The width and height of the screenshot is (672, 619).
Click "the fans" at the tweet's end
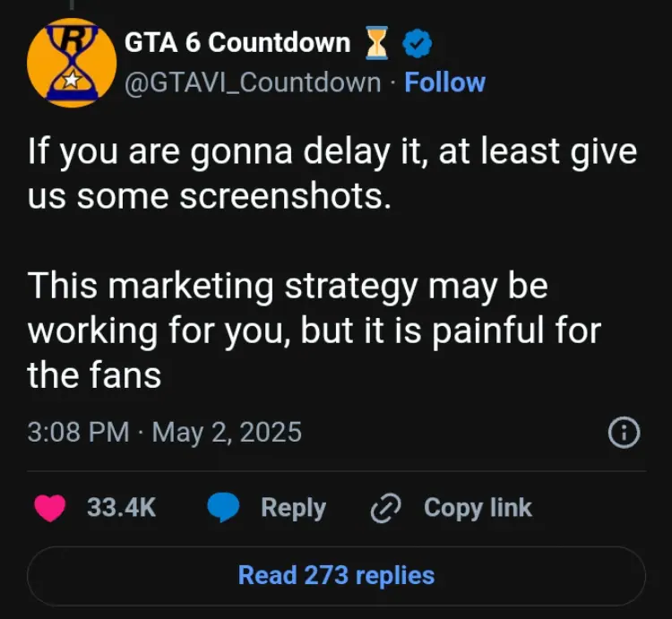pos(94,375)
